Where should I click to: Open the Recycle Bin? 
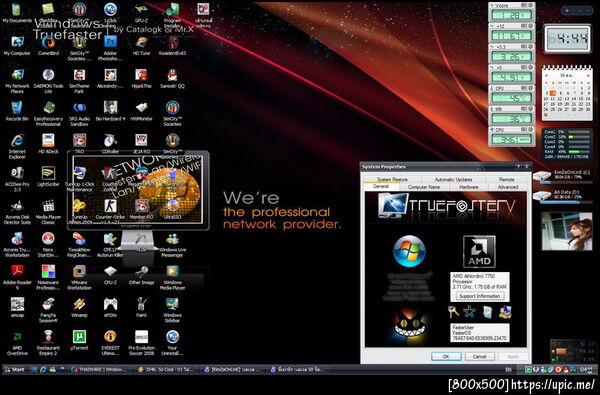point(17,111)
